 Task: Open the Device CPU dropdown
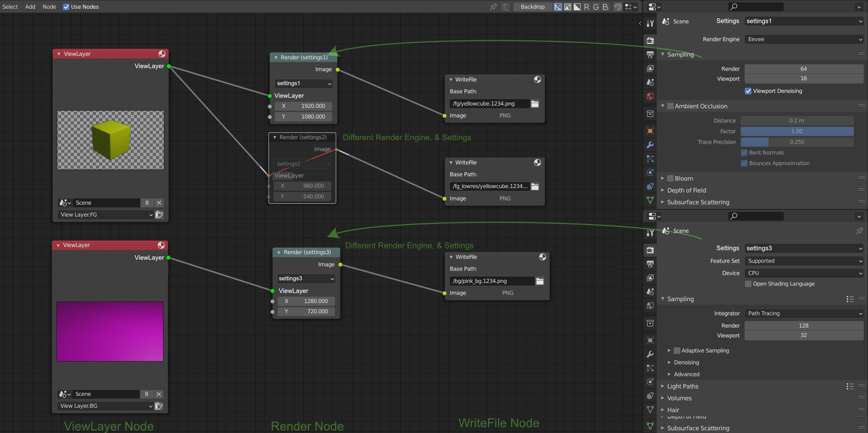tap(804, 273)
